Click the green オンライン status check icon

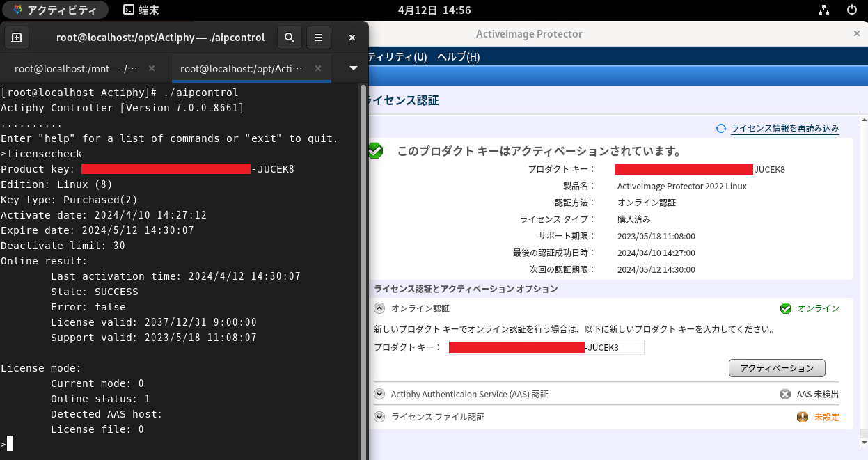786,308
